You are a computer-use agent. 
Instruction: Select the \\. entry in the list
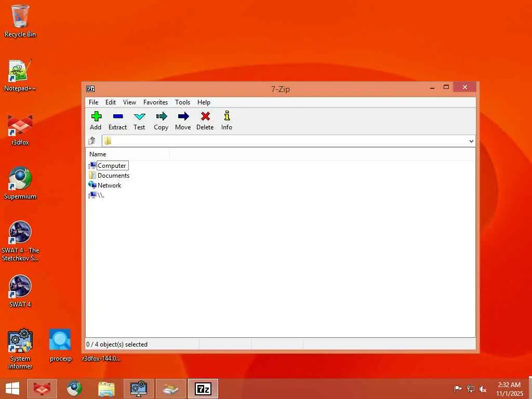[x=96, y=195]
